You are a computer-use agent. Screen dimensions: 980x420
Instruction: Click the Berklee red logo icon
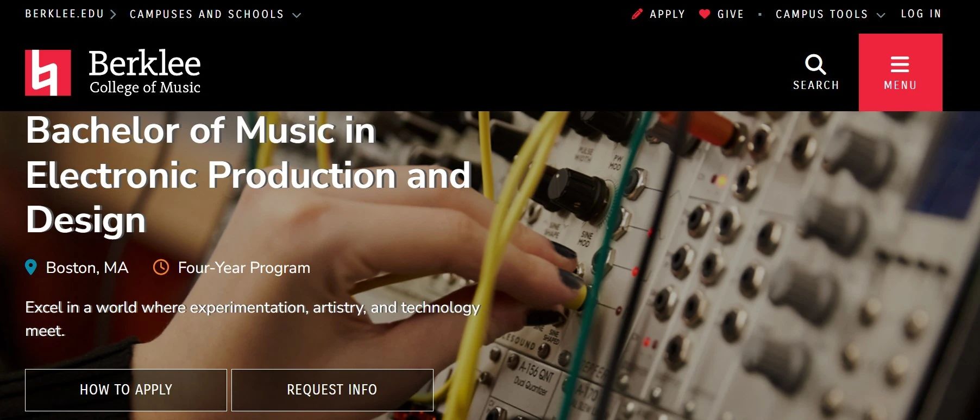tap(48, 73)
